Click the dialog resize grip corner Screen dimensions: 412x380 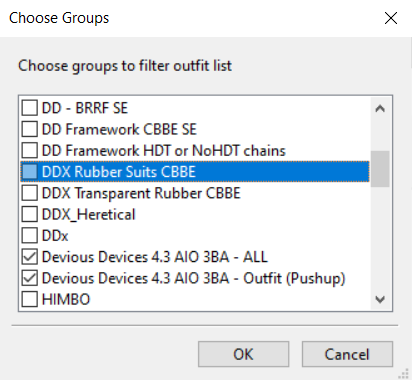404,373
